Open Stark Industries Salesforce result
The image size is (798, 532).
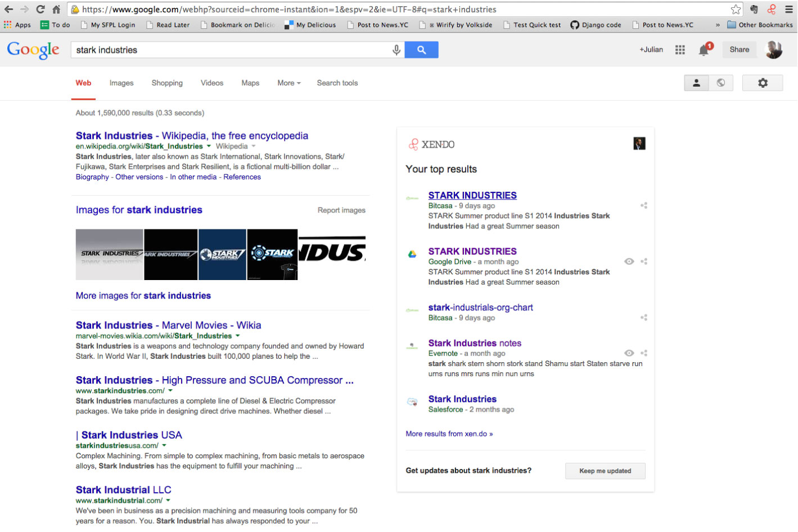pyautogui.click(x=462, y=399)
